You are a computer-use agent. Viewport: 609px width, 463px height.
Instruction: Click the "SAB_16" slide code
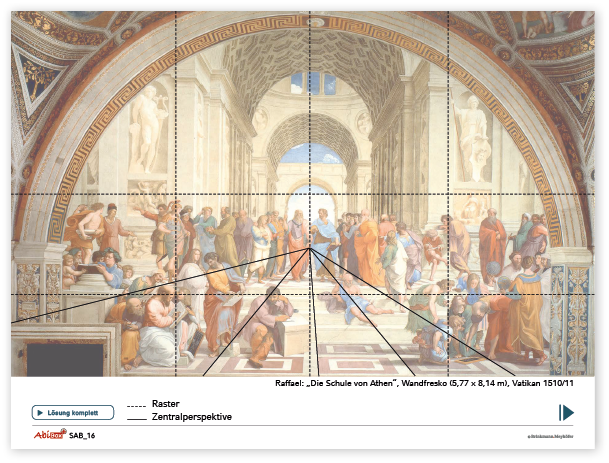click(82, 435)
